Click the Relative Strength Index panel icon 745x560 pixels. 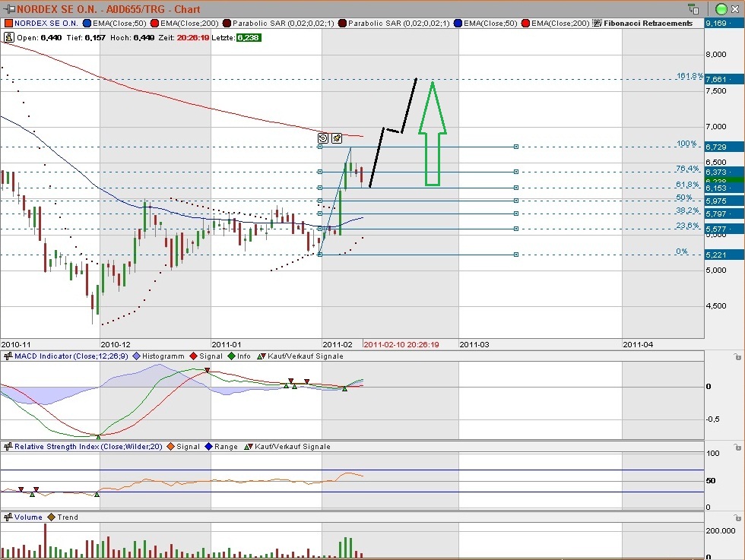pos(8,447)
